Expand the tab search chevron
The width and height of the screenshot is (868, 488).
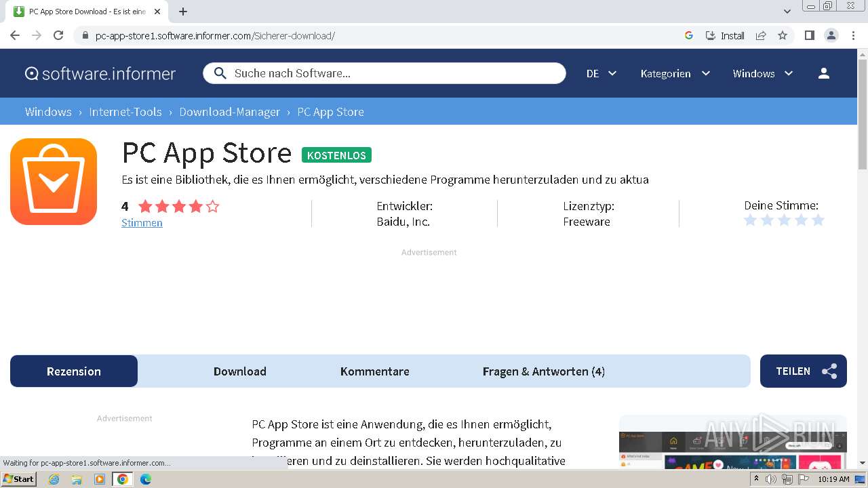(x=787, y=12)
